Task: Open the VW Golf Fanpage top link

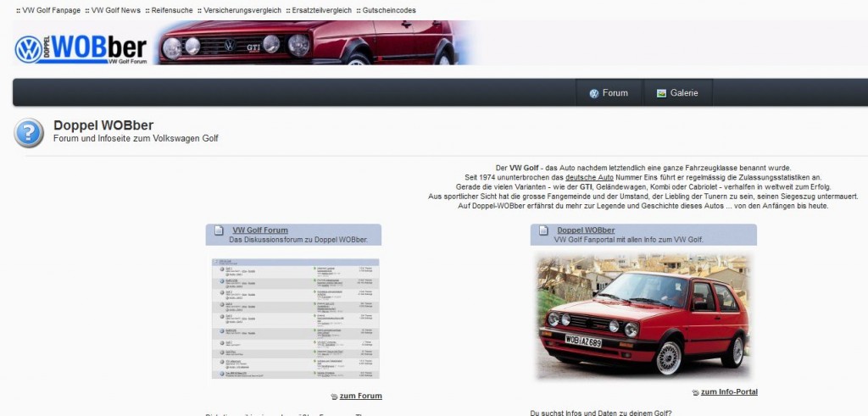Action: click(52, 10)
